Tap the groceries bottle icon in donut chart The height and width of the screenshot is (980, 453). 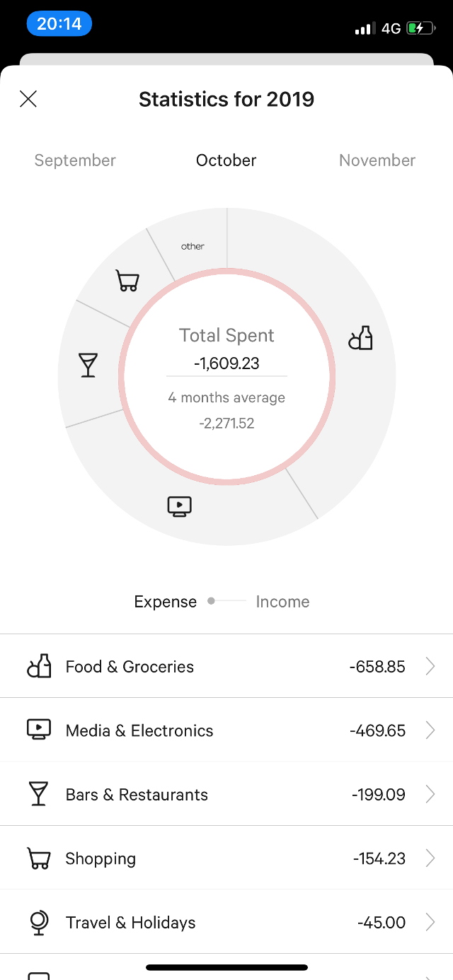pyautogui.click(x=360, y=338)
